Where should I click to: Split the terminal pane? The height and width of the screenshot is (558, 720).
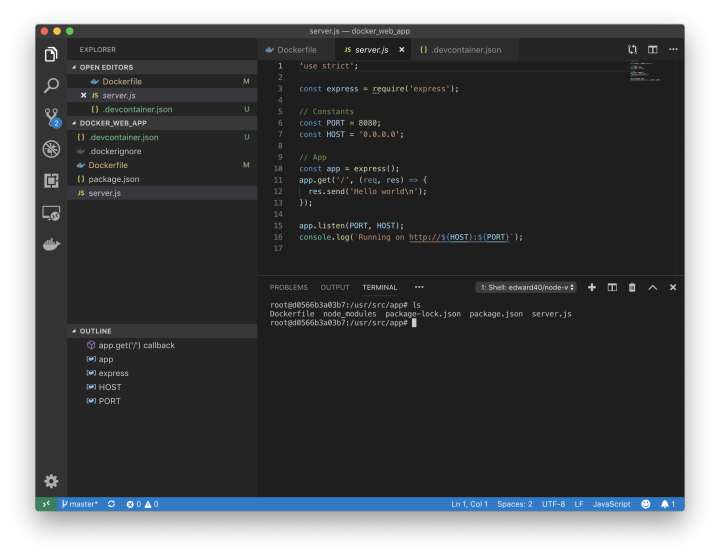point(612,287)
